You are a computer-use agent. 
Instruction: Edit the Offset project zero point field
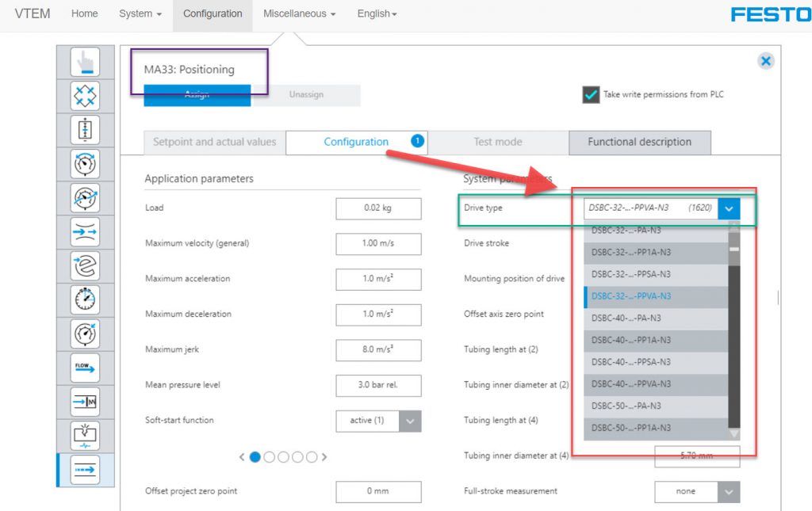tap(378, 492)
